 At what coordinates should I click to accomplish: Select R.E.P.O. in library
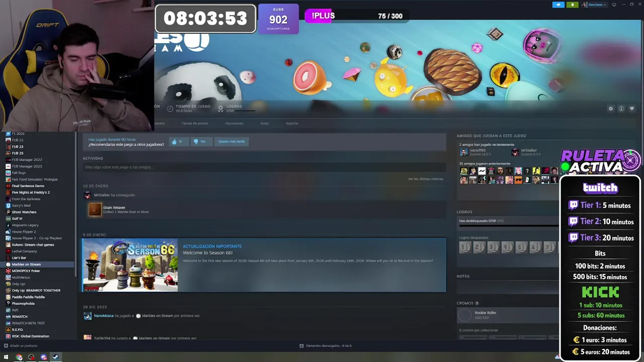click(18, 330)
